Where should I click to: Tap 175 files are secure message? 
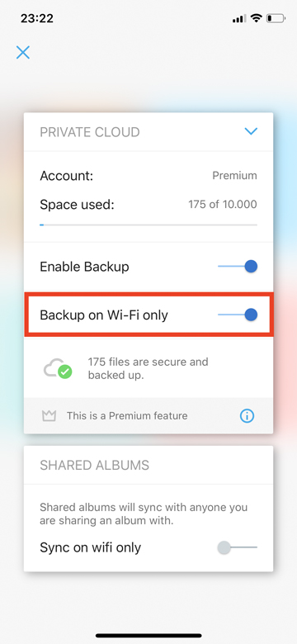click(148, 368)
